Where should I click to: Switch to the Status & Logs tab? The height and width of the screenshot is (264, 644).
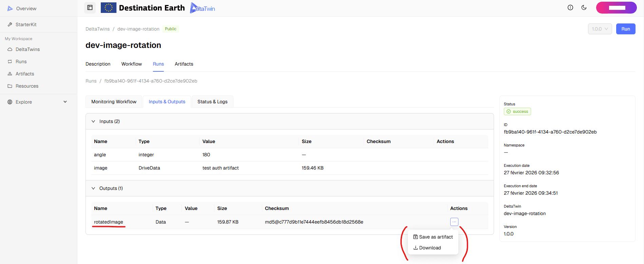(x=212, y=102)
